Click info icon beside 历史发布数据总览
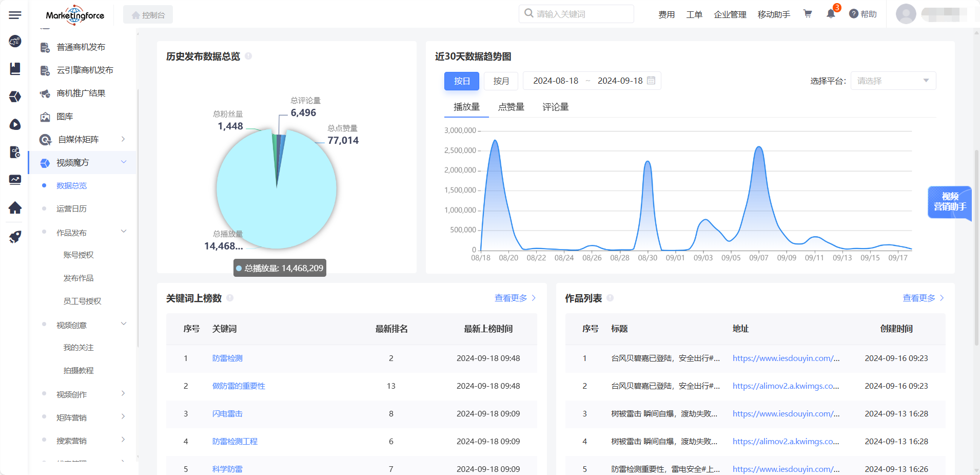 248,56
